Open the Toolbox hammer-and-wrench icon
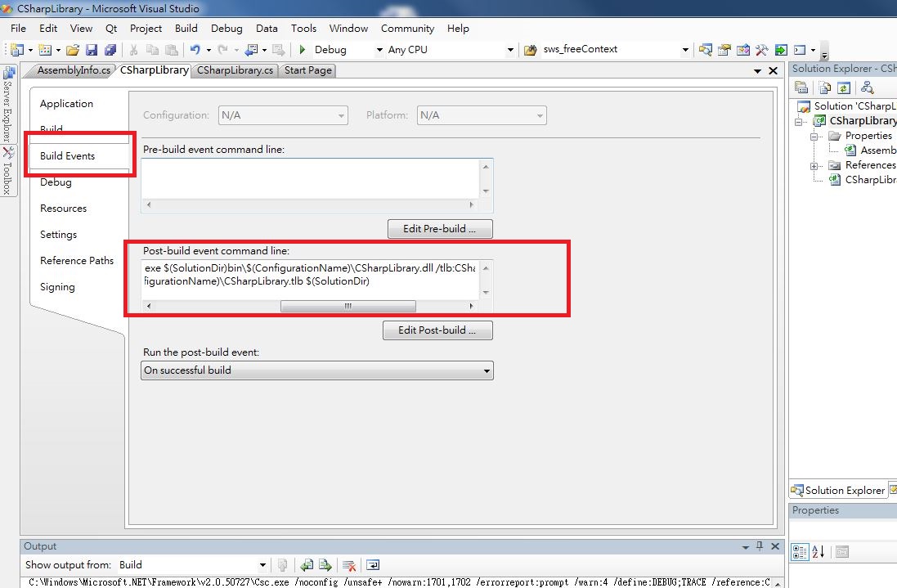The width and height of the screenshot is (897, 588). pos(762,50)
